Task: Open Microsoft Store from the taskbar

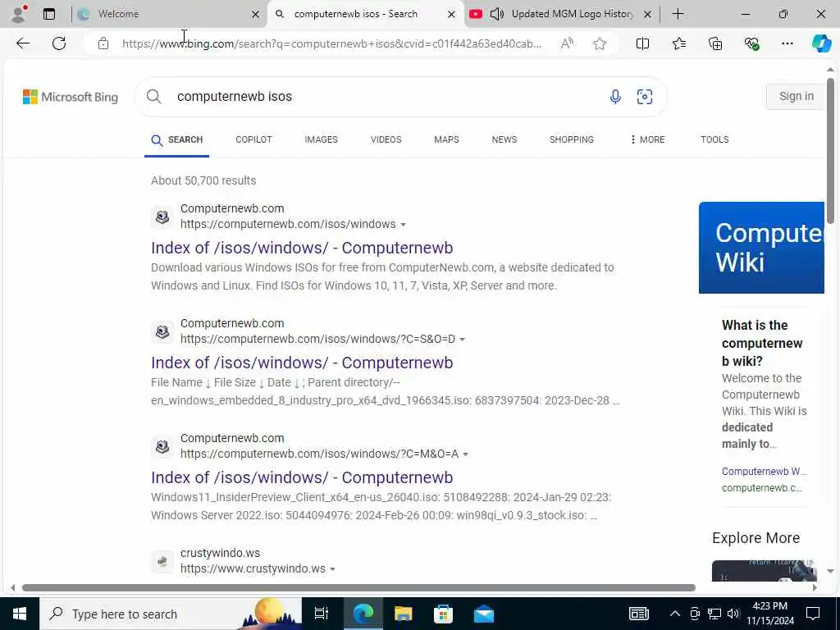Action: (x=443, y=614)
